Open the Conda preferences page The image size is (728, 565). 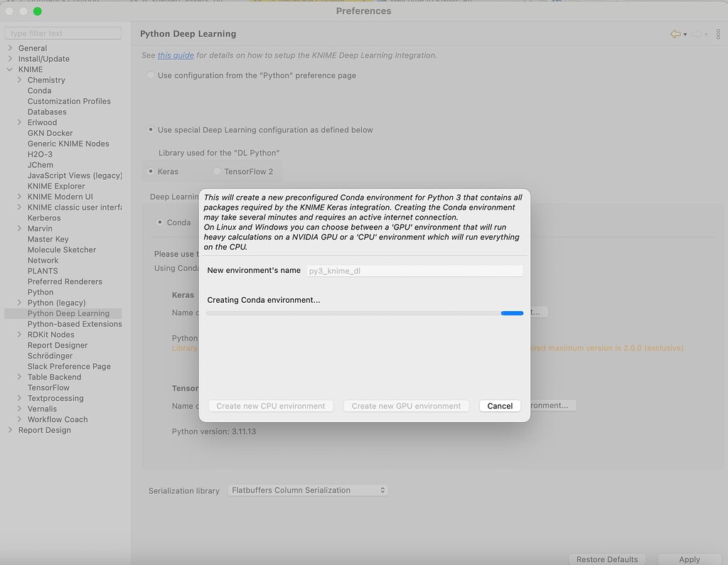[x=39, y=90]
